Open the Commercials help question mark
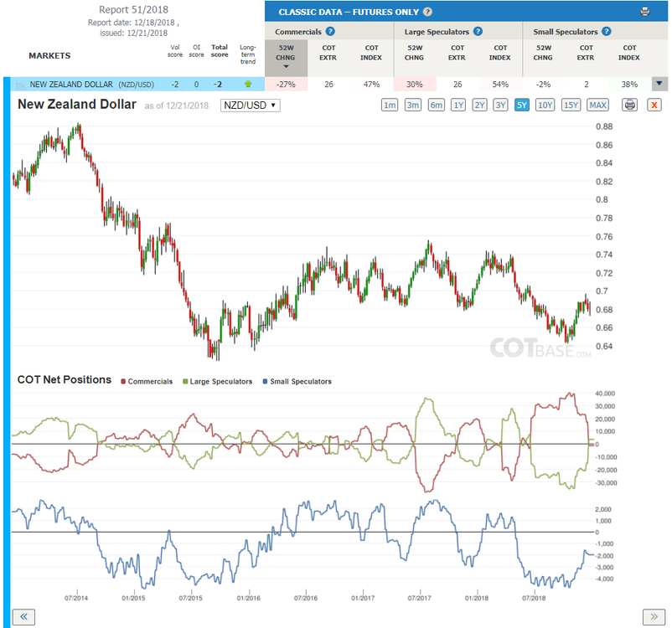672x628 pixels. tap(330, 31)
